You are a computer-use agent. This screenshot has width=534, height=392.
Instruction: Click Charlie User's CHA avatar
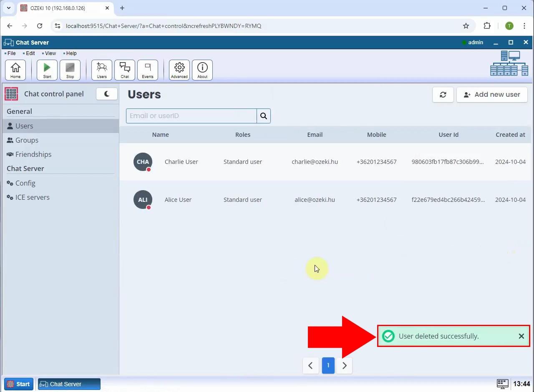143,162
